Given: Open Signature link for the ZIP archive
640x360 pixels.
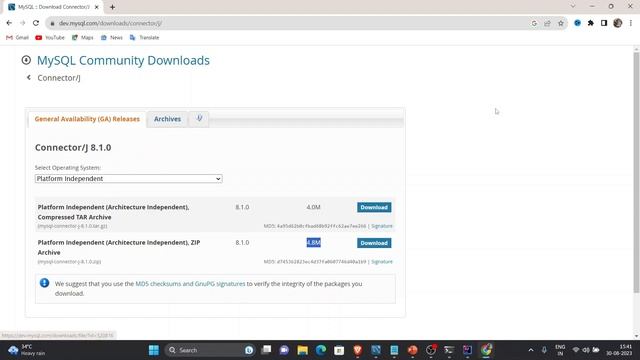Looking at the screenshot, I should (x=382, y=262).
